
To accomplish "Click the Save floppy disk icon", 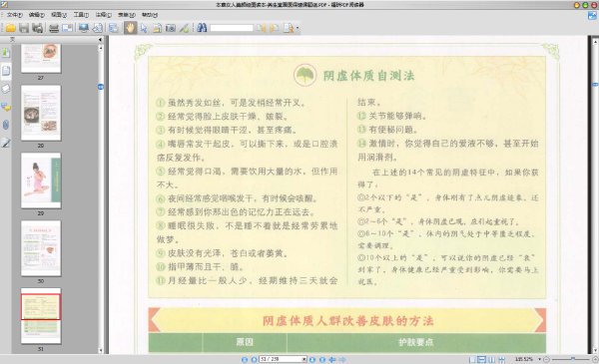I will point(24,28).
